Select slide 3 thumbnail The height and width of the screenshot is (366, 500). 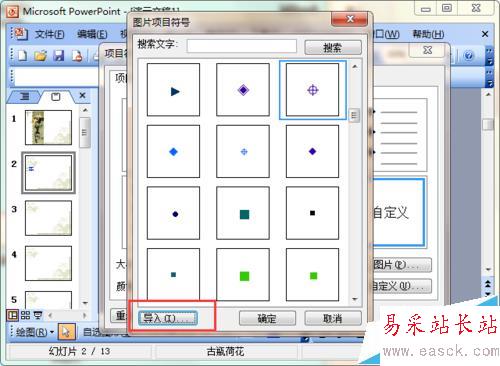tap(48, 218)
